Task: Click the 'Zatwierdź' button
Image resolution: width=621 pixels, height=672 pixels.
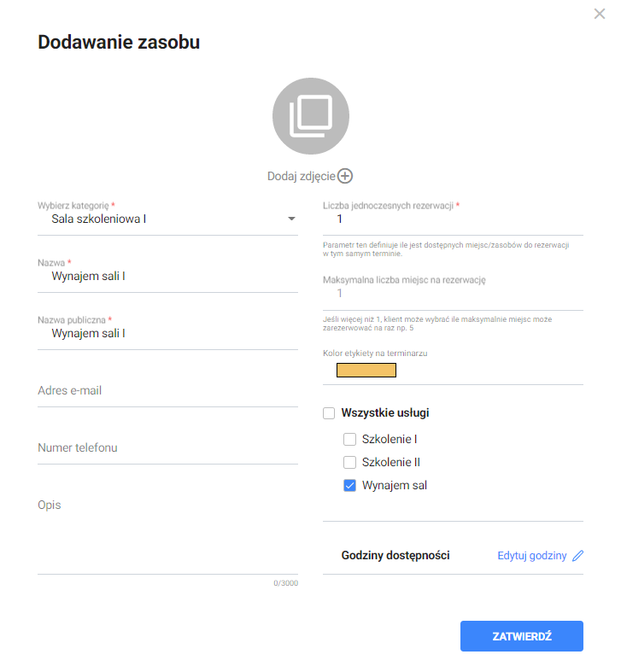Action: (x=521, y=637)
